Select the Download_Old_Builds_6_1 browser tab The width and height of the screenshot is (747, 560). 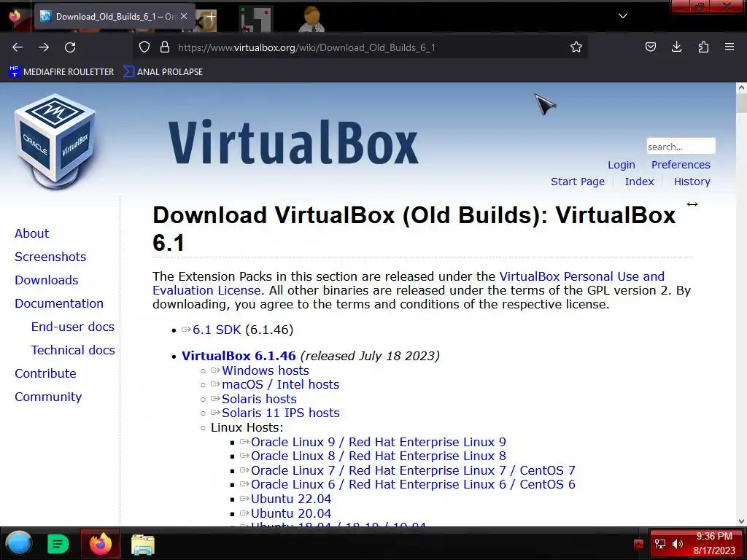click(115, 17)
